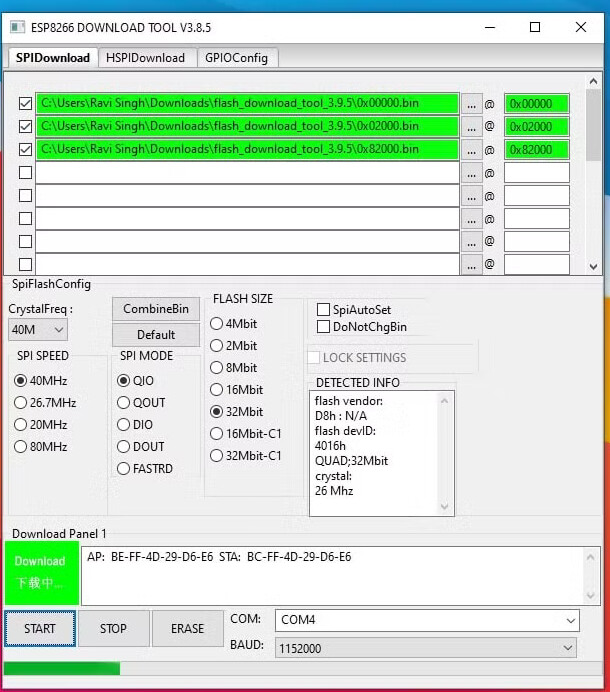610x692 pixels.
Task: Click the app icon in title bar
Action: pyautogui.click(x=17, y=27)
